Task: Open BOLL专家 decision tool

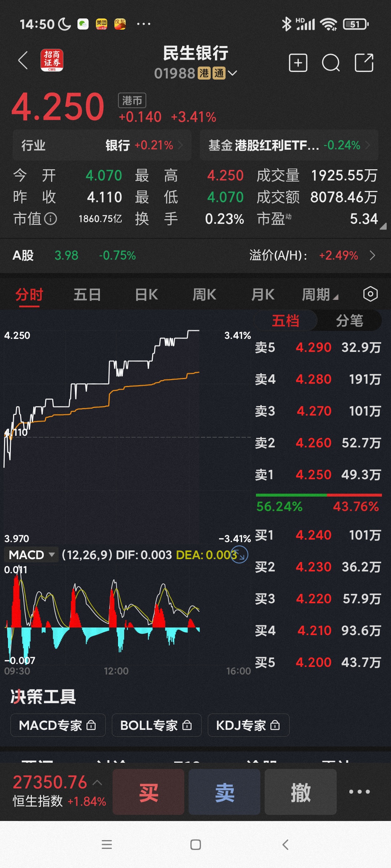Action: tap(156, 725)
